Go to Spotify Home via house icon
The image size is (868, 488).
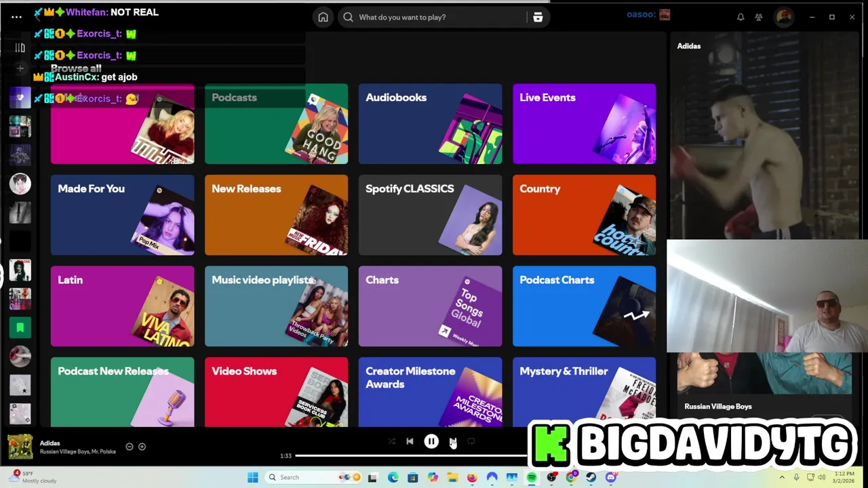[323, 17]
